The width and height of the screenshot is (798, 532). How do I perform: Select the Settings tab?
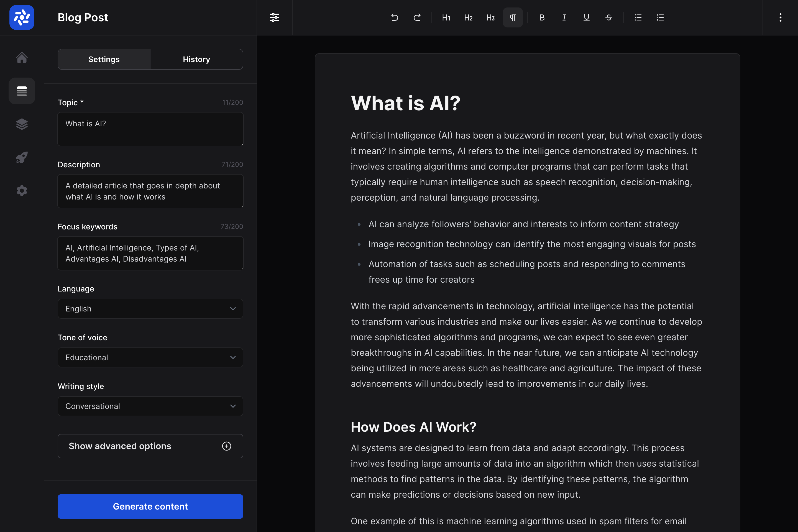(x=104, y=59)
